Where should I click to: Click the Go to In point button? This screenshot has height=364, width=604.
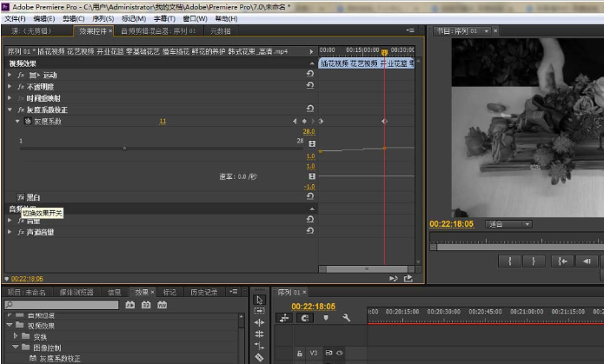point(562,260)
